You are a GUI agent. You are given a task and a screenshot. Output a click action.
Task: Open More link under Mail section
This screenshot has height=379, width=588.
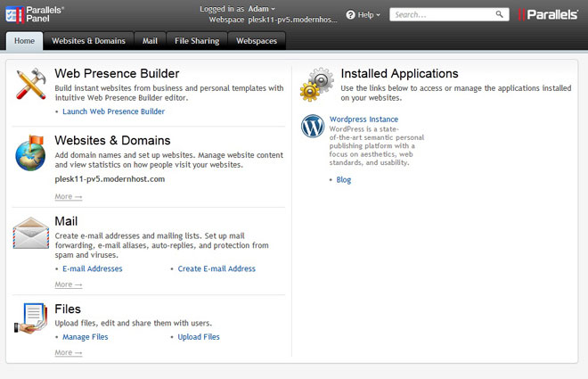coord(69,284)
